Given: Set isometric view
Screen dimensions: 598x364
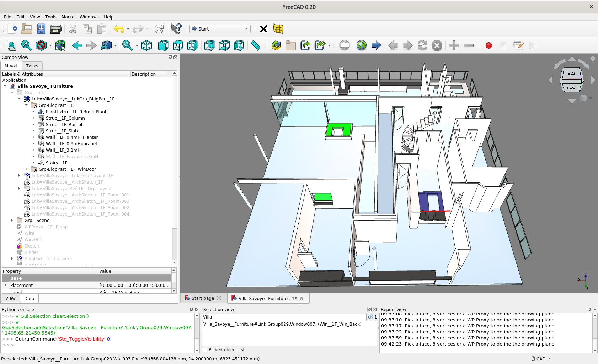Looking at the screenshot, I should 146,45.
